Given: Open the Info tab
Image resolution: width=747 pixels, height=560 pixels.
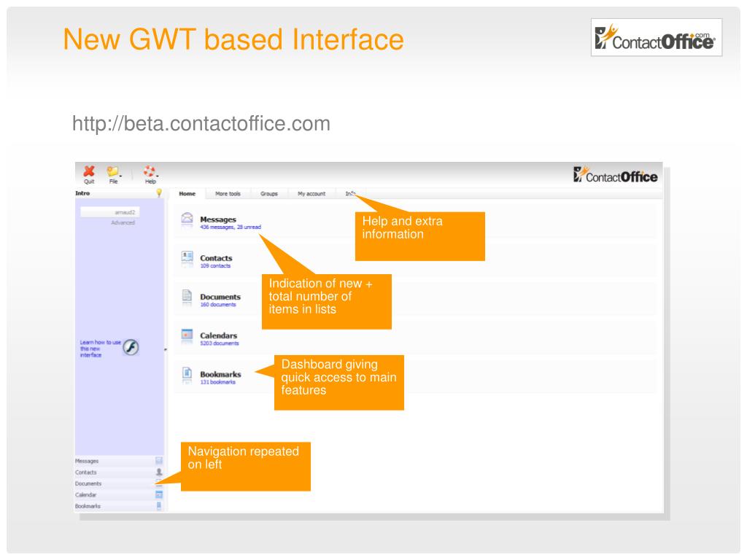Looking at the screenshot, I should [351, 194].
